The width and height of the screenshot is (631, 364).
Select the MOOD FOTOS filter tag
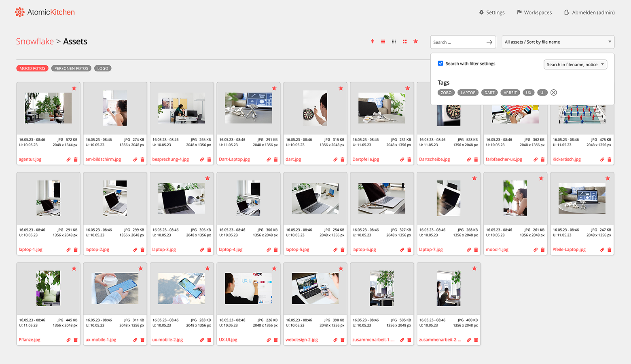point(32,68)
